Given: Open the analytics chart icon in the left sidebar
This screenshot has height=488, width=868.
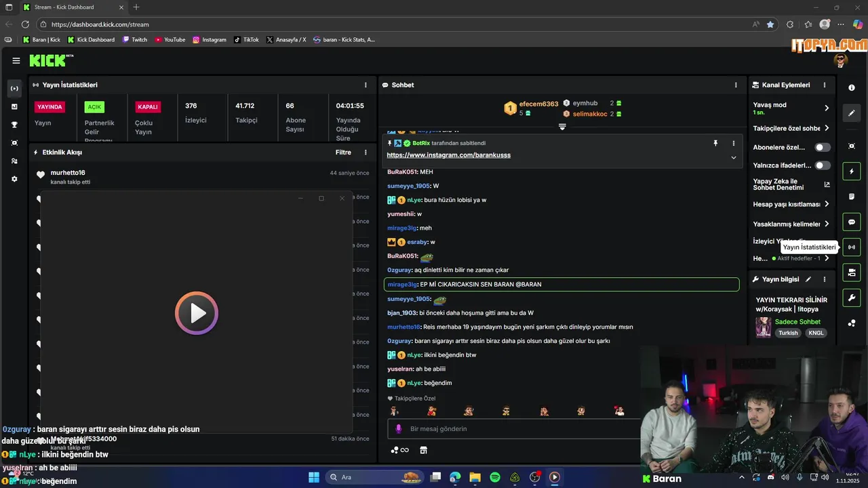Looking at the screenshot, I should click(14, 106).
